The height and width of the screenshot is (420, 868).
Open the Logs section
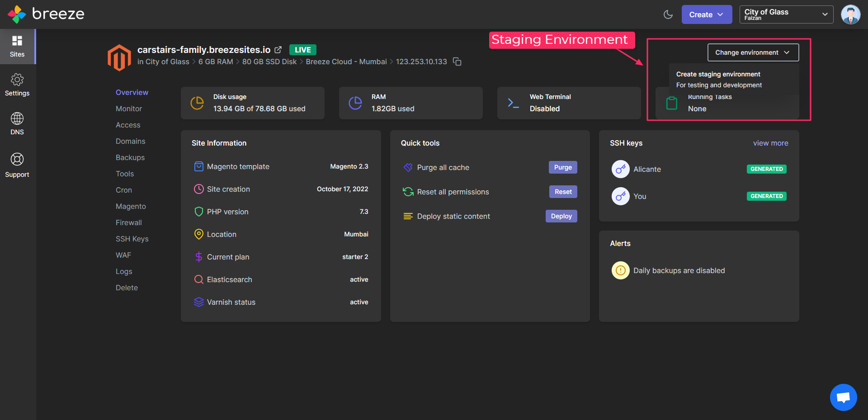click(x=124, y=271)
